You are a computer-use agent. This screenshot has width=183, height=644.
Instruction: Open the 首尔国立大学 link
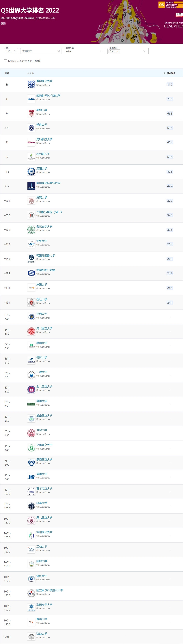[x=44, y=81]
